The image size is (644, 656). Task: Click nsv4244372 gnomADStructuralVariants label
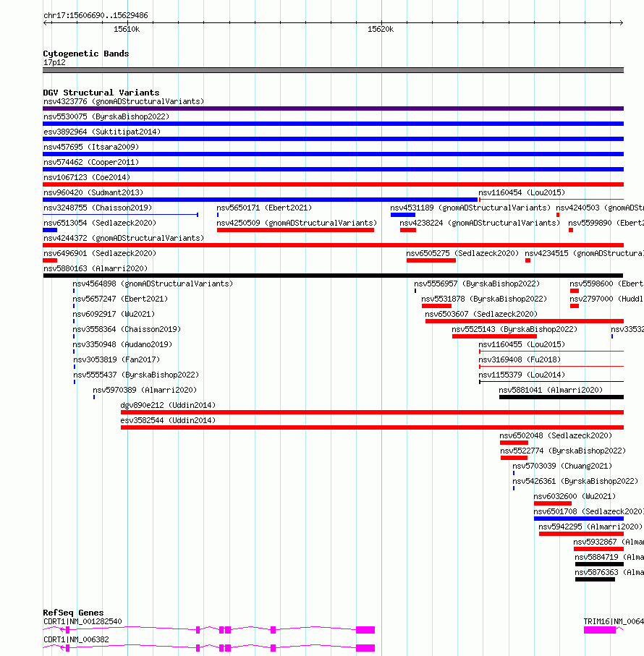[x=124, y=238]
